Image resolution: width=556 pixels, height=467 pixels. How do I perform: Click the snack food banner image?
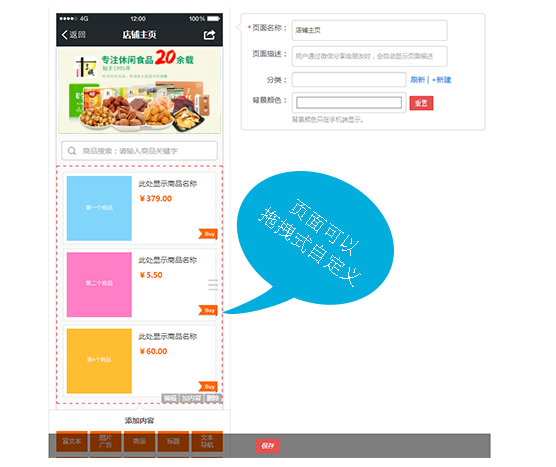[x=139, y=91]
